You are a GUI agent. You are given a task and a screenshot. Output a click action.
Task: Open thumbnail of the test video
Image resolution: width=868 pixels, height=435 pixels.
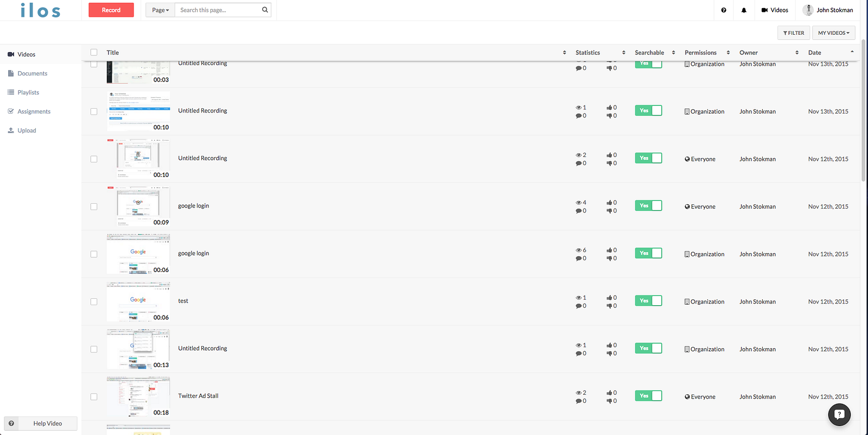click(x=138, y=301)
